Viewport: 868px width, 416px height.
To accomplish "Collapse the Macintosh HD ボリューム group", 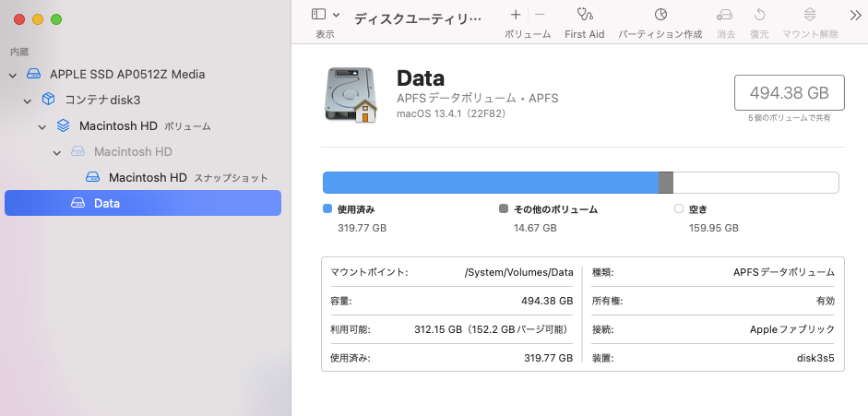I will pyautogui.click(x=42, y=126).
